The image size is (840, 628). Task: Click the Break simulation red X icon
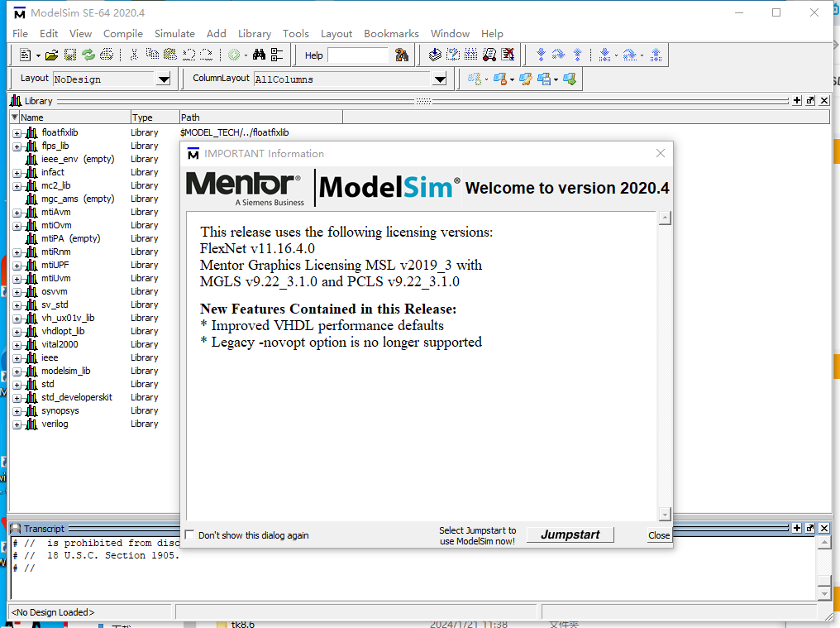point(508,55)
